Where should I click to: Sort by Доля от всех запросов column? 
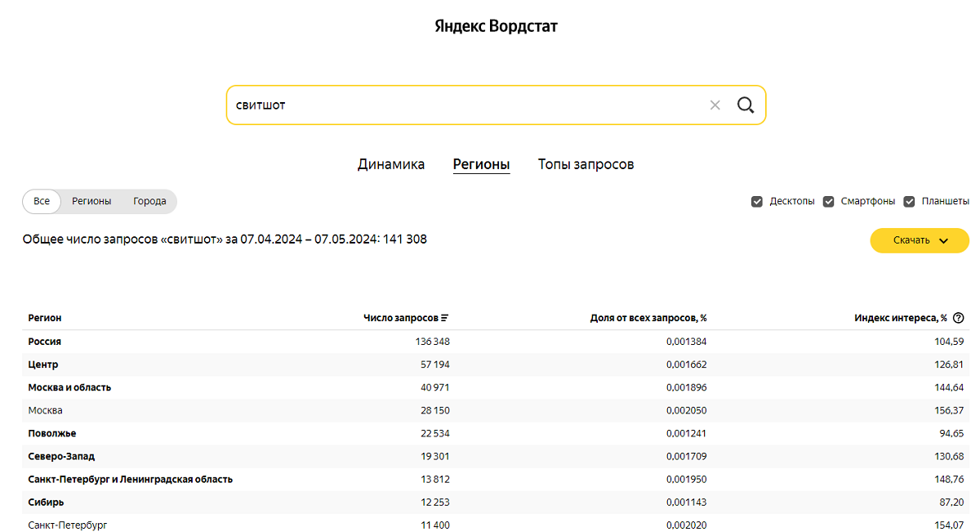coord(648,318)
